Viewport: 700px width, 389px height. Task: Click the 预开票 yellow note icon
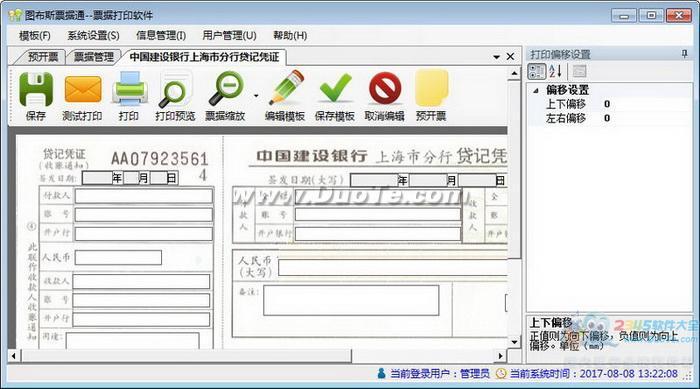431,88
